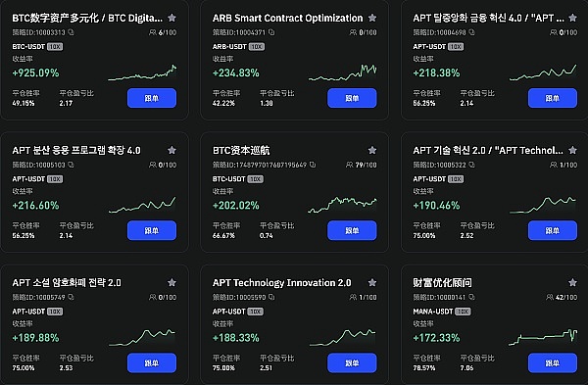Star the ARB Smart Contract Optimization strategy

click(372, 18)
